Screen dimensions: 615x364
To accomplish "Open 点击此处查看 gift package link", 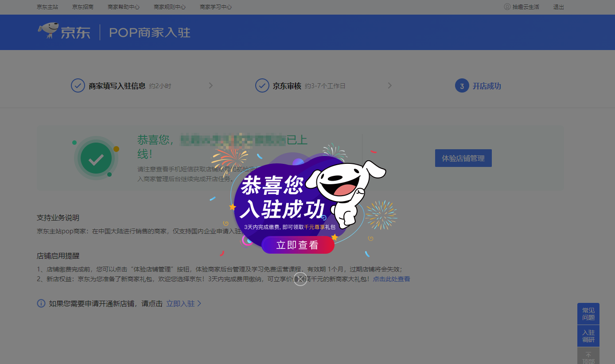I will point(391,279).
